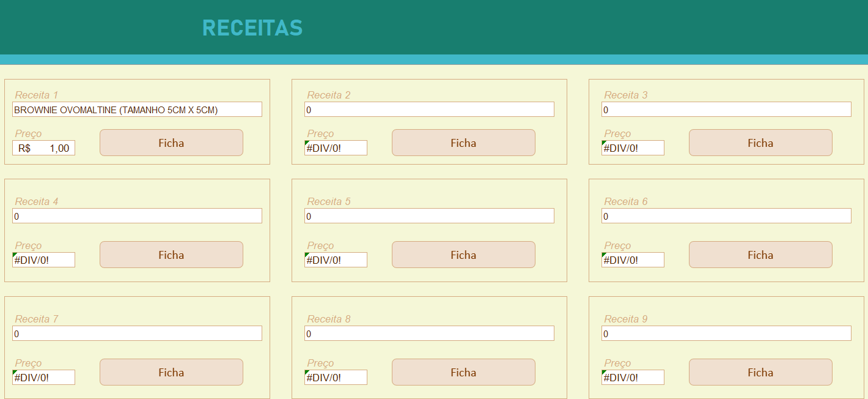Select the Receita 8 name input field
This screenshot has height=399, width=868.
tap(429, 334)
